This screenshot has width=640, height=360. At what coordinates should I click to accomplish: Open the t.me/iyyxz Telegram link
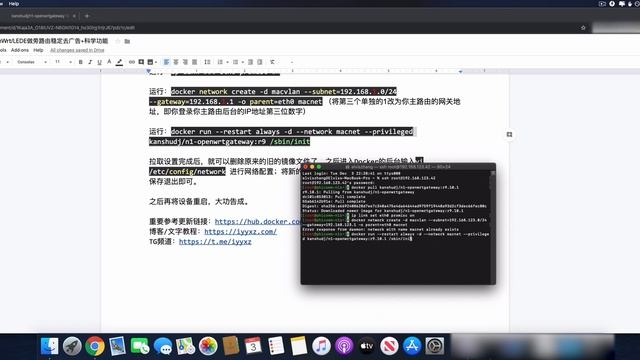(x=215, y=242)
